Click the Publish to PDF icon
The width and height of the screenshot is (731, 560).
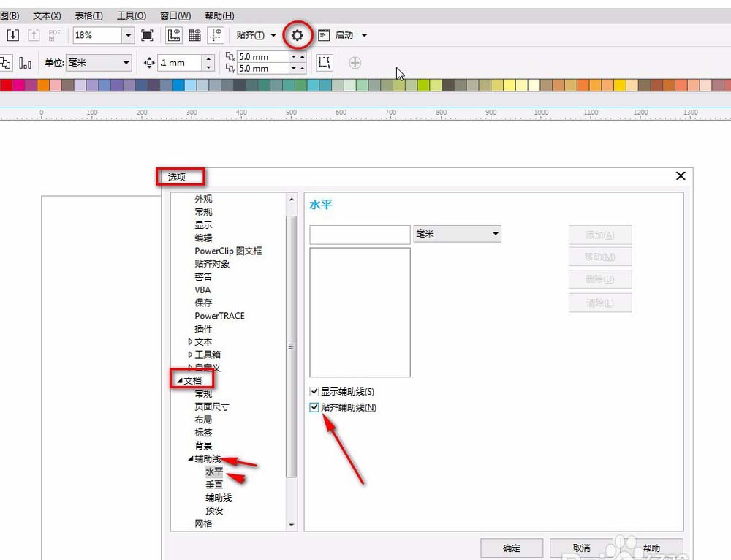pyautogui.click(x=55, y=35)
